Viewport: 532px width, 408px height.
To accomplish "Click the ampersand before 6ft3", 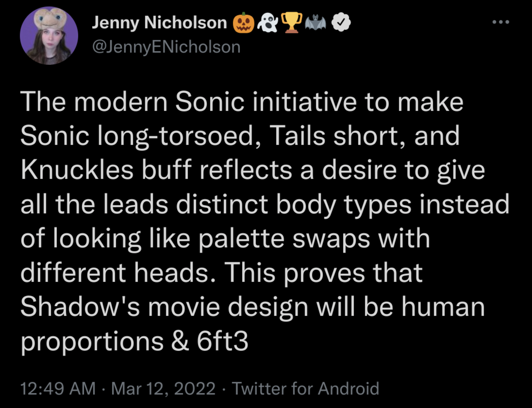I will [180, 341].
